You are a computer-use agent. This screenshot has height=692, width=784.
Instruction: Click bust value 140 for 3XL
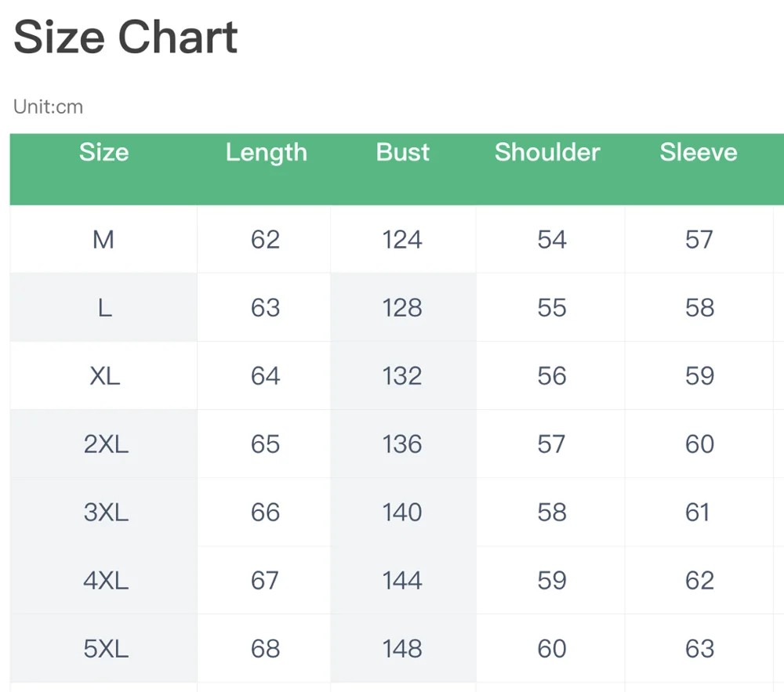(x=402, y=512)
